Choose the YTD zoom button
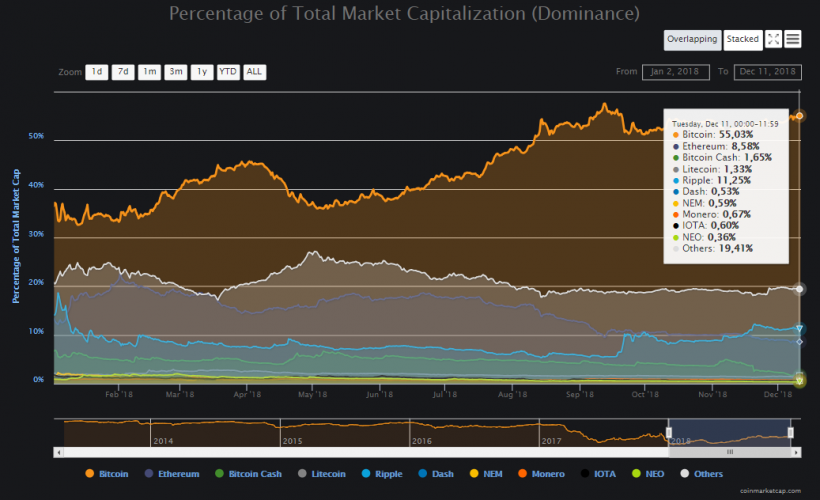 click(228, 72)
